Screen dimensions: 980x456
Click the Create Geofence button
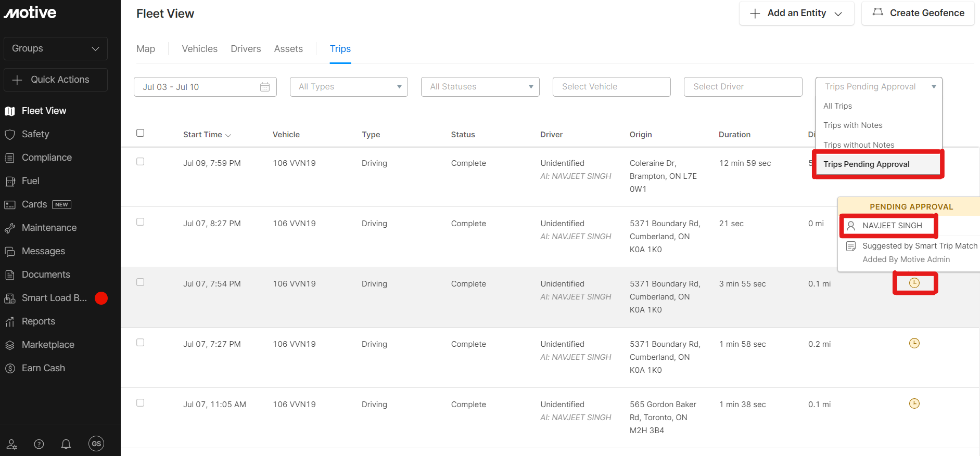(x=918, y=13)
